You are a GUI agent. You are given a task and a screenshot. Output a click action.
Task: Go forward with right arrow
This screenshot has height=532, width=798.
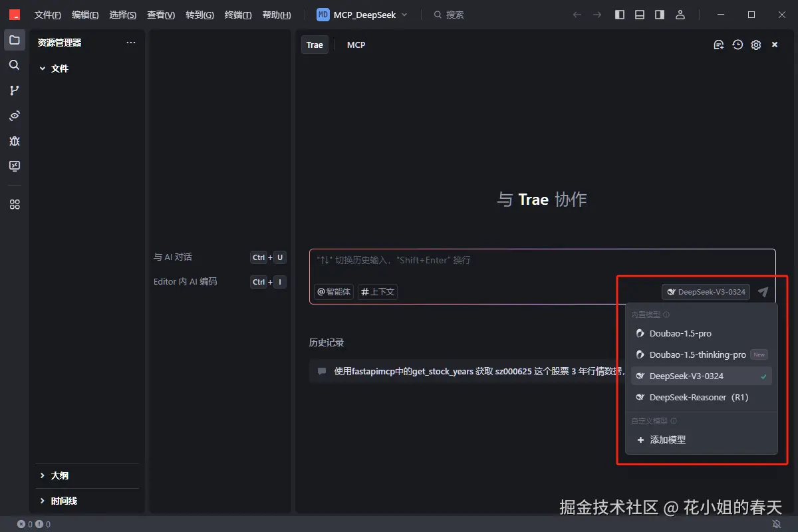tap(597, 15)
